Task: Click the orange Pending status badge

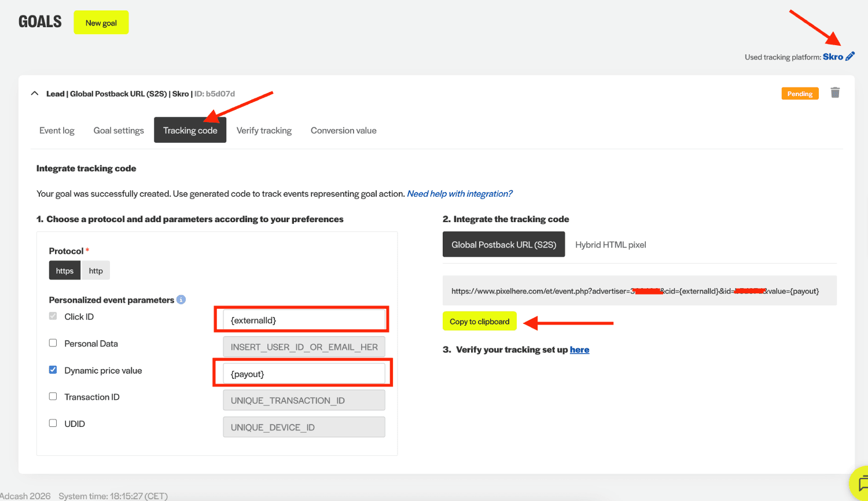Action: [800, 94]
